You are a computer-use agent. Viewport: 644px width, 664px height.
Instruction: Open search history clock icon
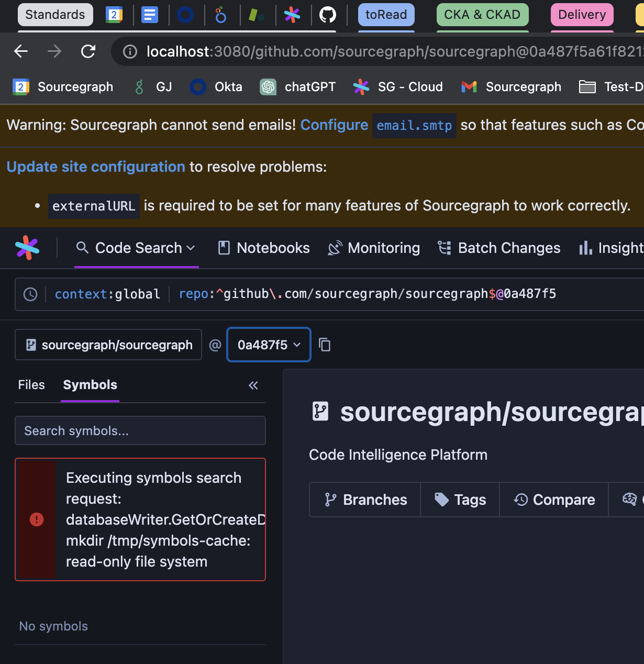(30, 294)
